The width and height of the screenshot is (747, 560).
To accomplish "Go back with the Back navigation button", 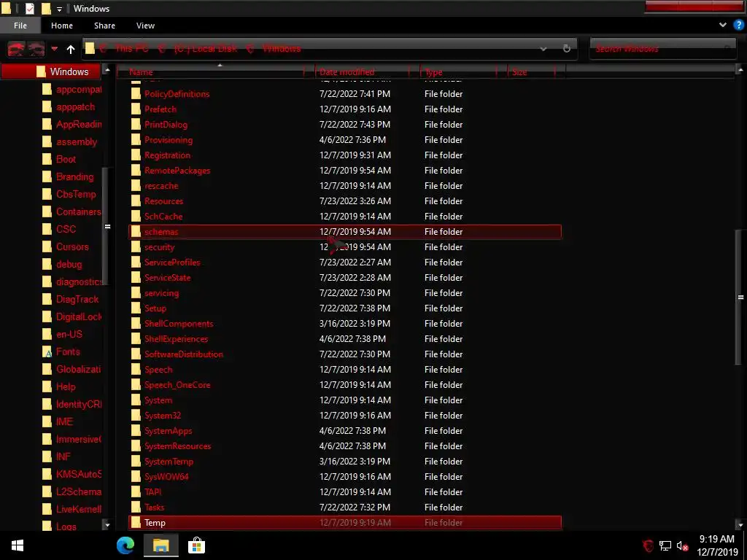I will [x=16, y=49].
